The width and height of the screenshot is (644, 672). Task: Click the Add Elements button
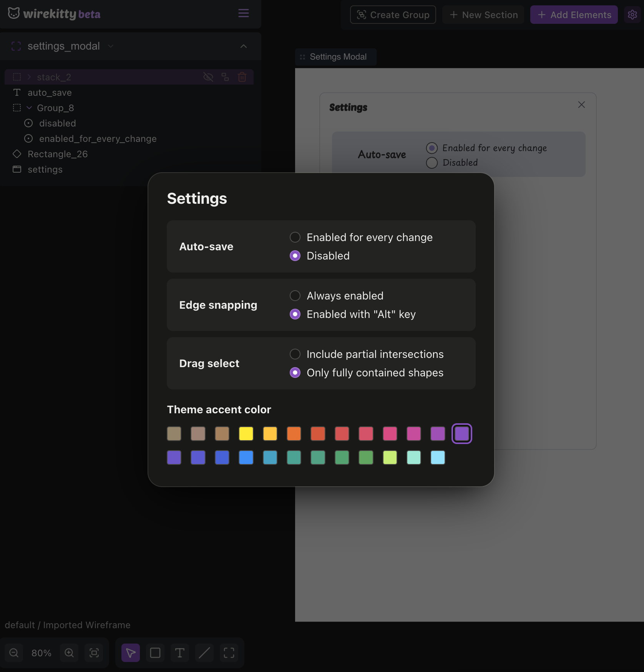573,15
